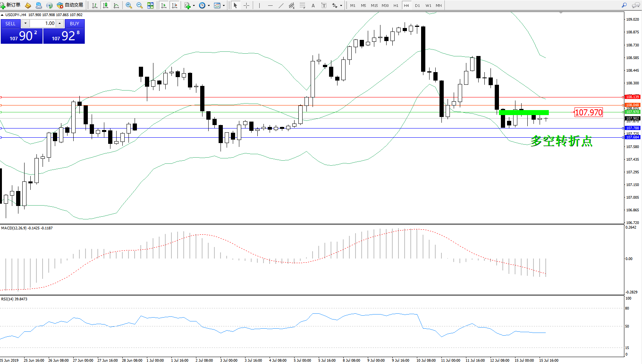Select the trendline drawing tool
This screenshot has width=642, height=364.
281,5
